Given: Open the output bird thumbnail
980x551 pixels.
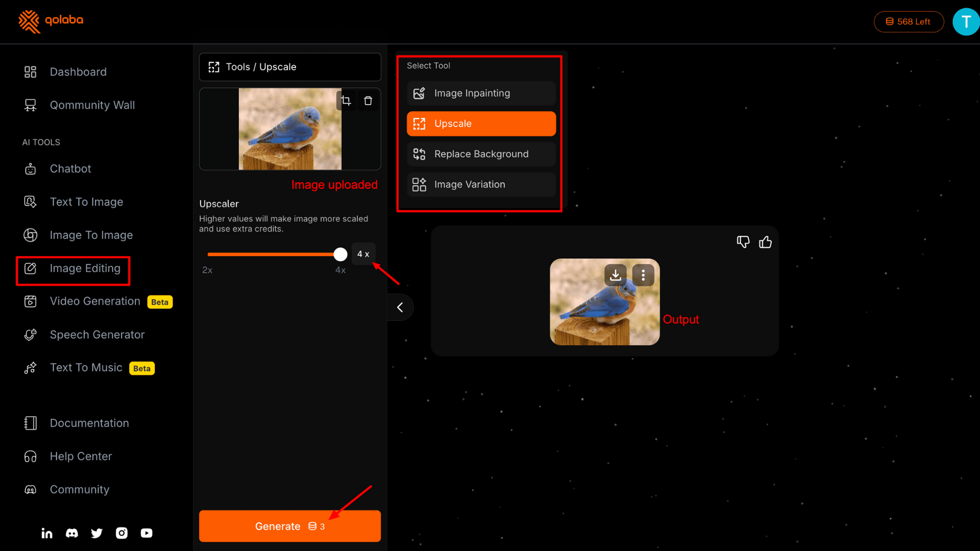Looking at the screenshot, I should click(x=604, y=302).
